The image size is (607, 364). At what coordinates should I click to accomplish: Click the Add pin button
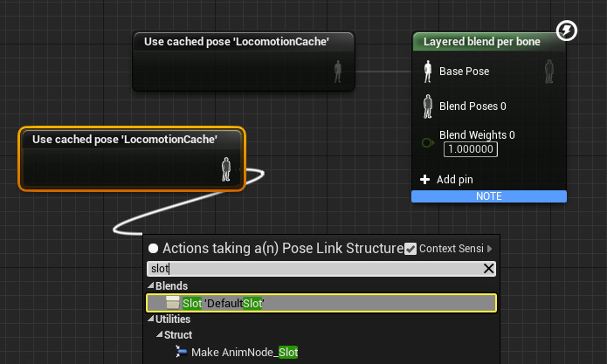(446, 180)
